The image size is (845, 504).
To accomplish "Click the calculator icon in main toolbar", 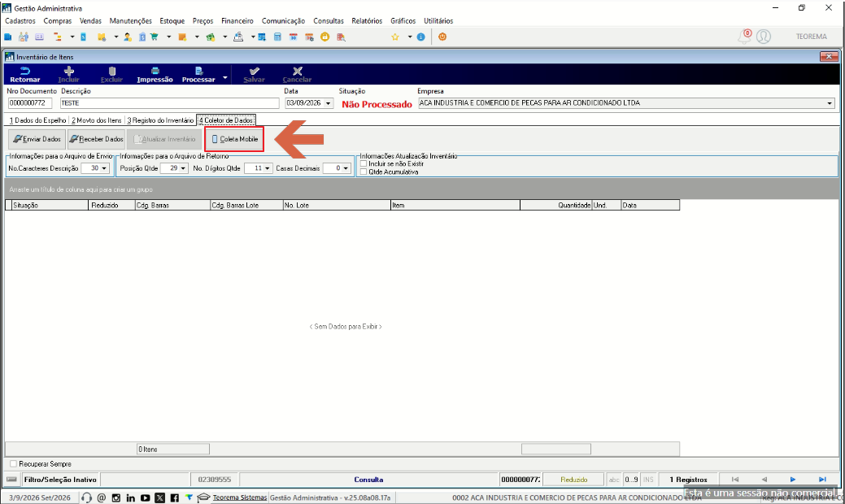I will coord(277,37).
